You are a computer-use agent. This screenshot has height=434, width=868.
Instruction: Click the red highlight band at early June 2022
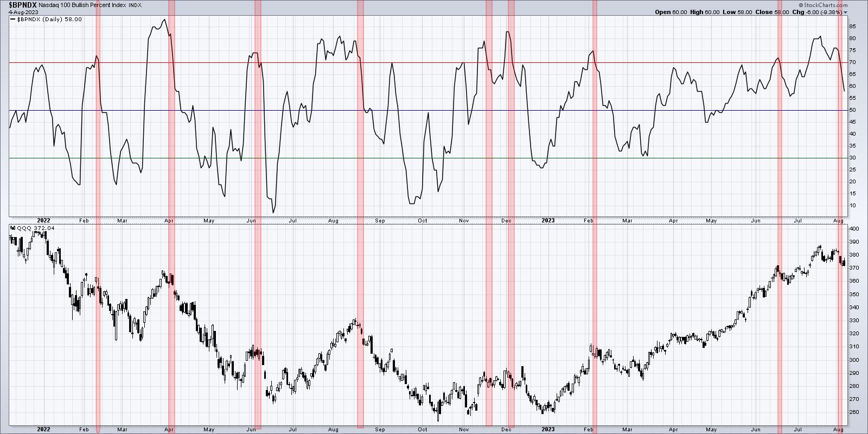[258, 214]
